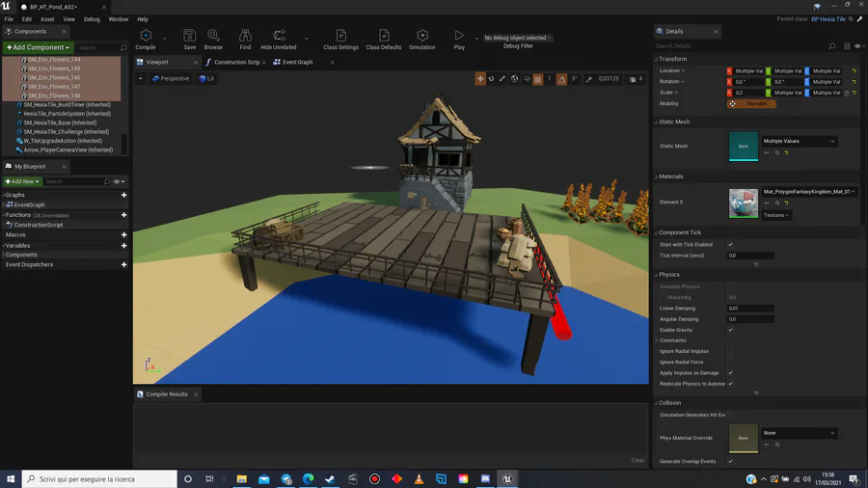
Task: Toggle Replicate Physics to Autonomous checkbox
Action: tap(731, 384)
